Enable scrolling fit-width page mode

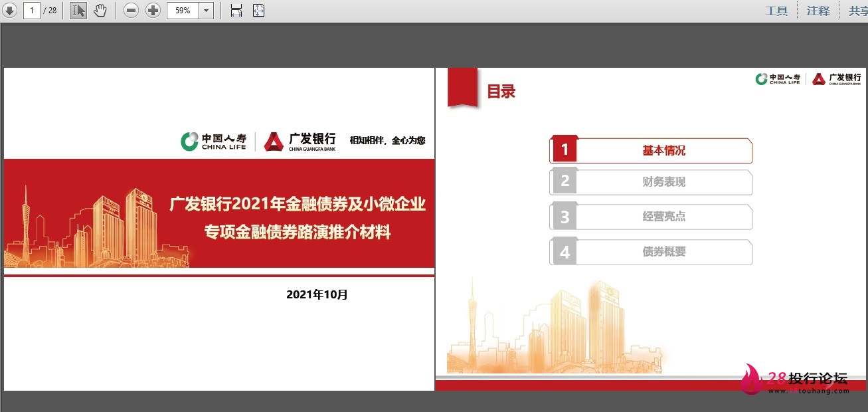236,11
